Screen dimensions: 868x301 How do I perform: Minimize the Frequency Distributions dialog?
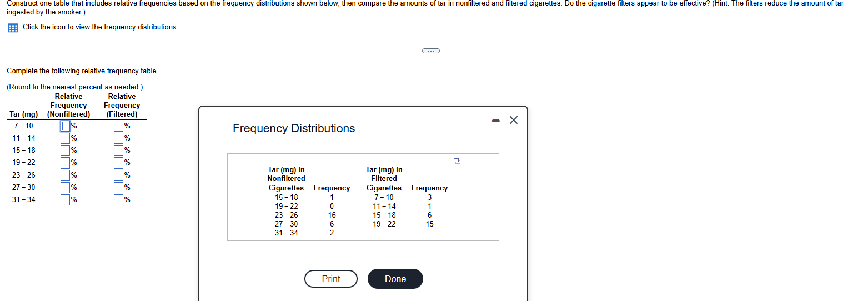click(495, 121)
